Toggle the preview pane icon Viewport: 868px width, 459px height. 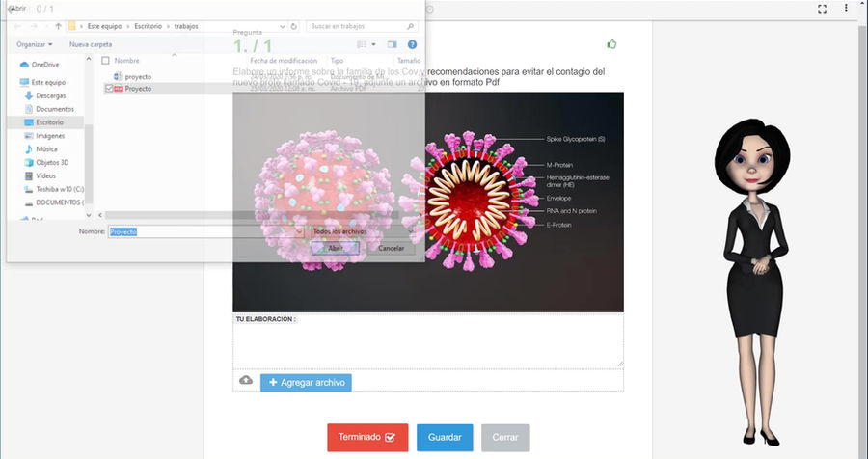pyautogui.click(x=392, y=44)
